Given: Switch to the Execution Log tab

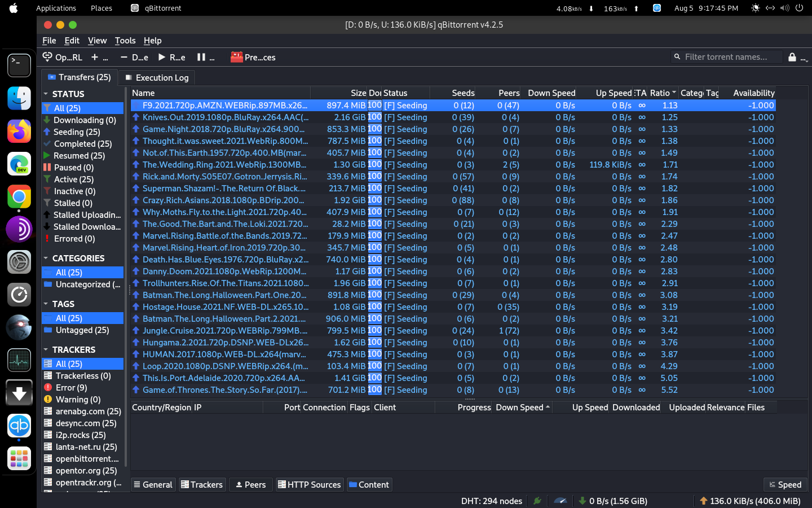Looking at the screenshot, I should click(x=157, y=78).
